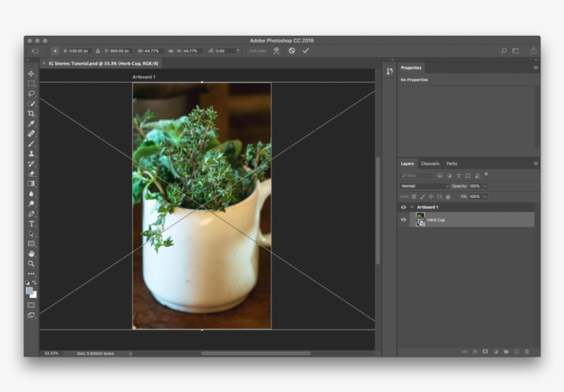Viewport: 564px width, 392px height.
Task: Toggle the layer filter switch
Action: pyautogui.click(x=486, y=175)
